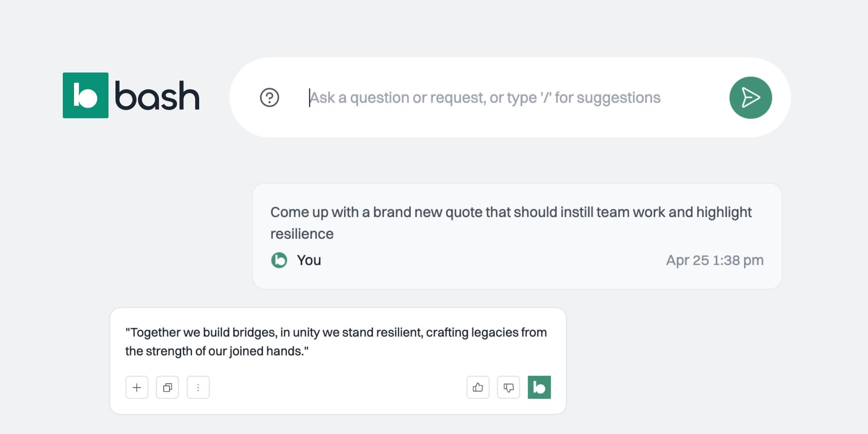Toggle thumbs up feedback on the response
Viewport: 868px width, 434px height.
[478, 387]
